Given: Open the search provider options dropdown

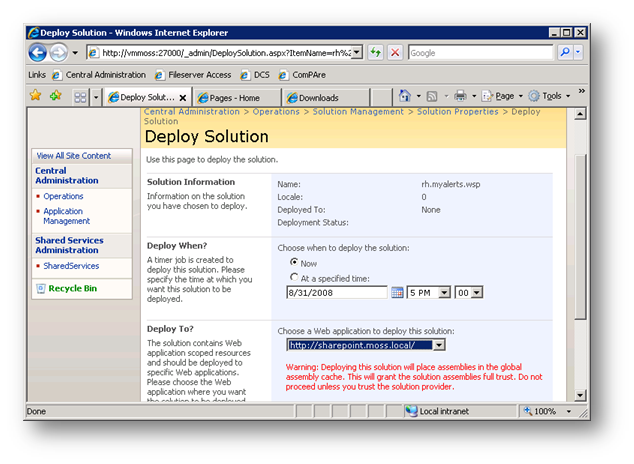Looking at the screenshot, I should pos(578,52).
